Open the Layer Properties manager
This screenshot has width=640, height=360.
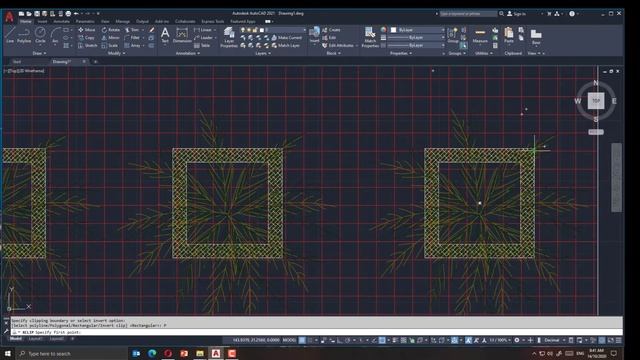(x=229, y=37)
